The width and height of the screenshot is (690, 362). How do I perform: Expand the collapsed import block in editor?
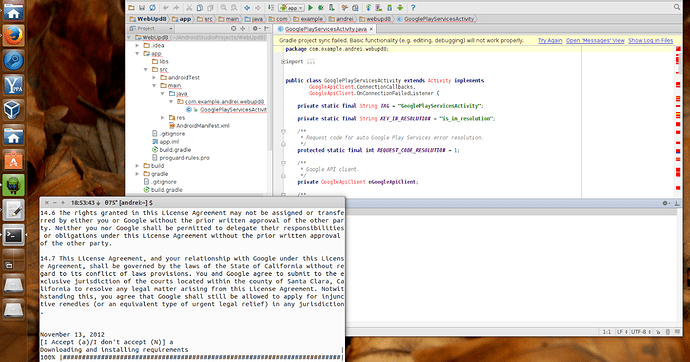click(283, 62)
